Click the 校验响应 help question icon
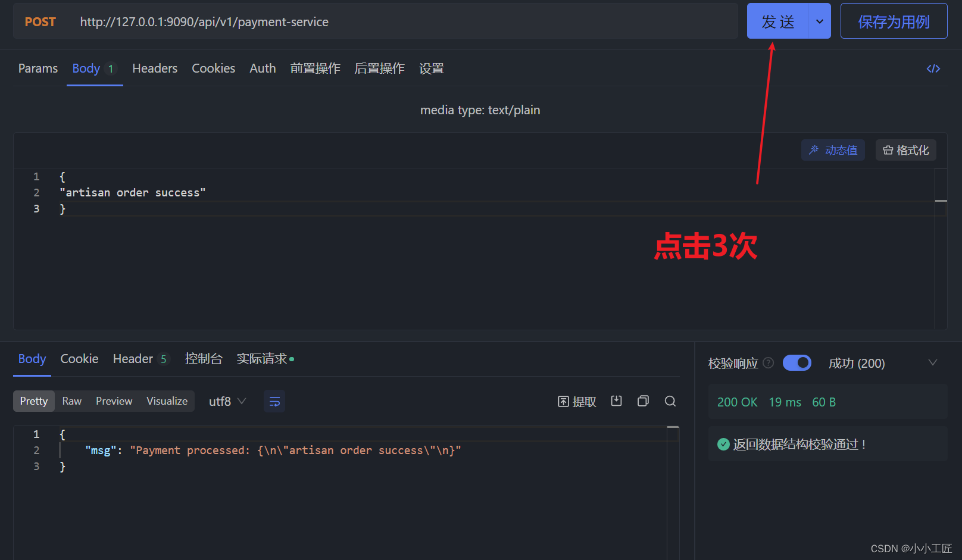 point(769,363)
